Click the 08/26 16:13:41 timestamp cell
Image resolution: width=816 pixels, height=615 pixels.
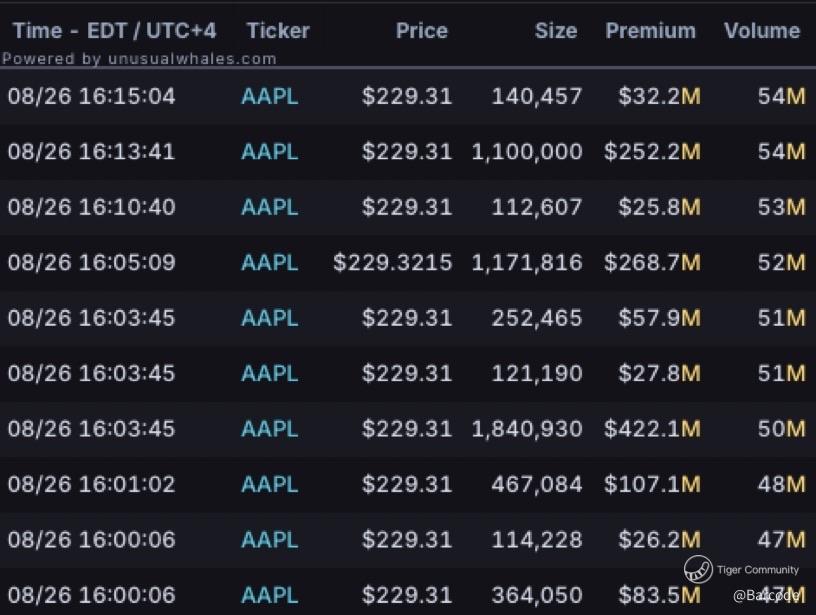tap(91, 152)
